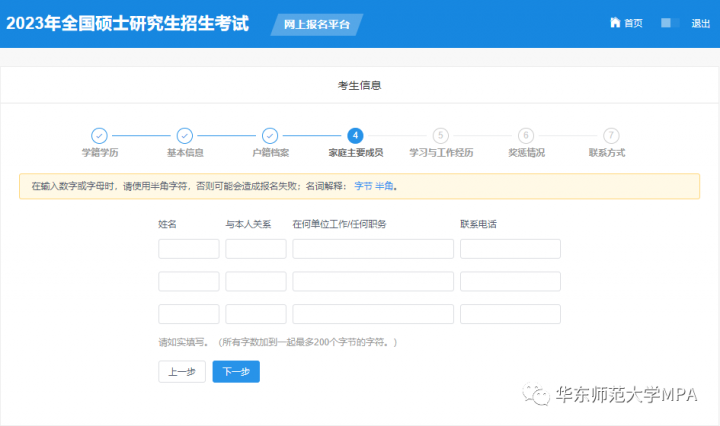Click the step 4 circle for 家庭主要成员
This screenshot has width=720, height=426.
355,136
